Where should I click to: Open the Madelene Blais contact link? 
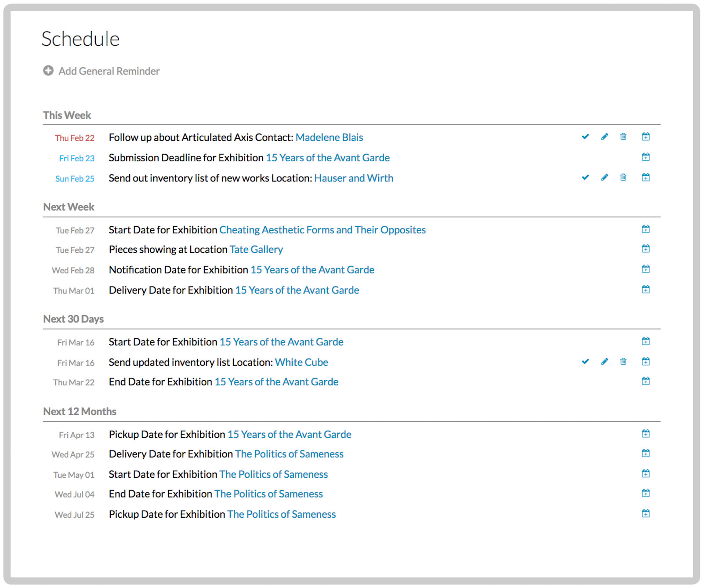tap(330, 137)
